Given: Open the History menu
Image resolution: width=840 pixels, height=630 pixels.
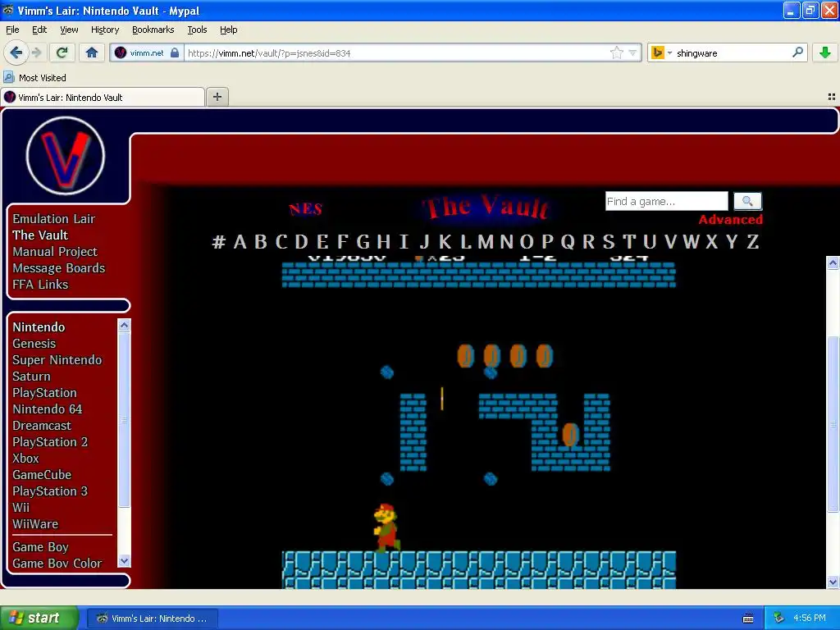Looking at the screenshot, I should point(104,30).
